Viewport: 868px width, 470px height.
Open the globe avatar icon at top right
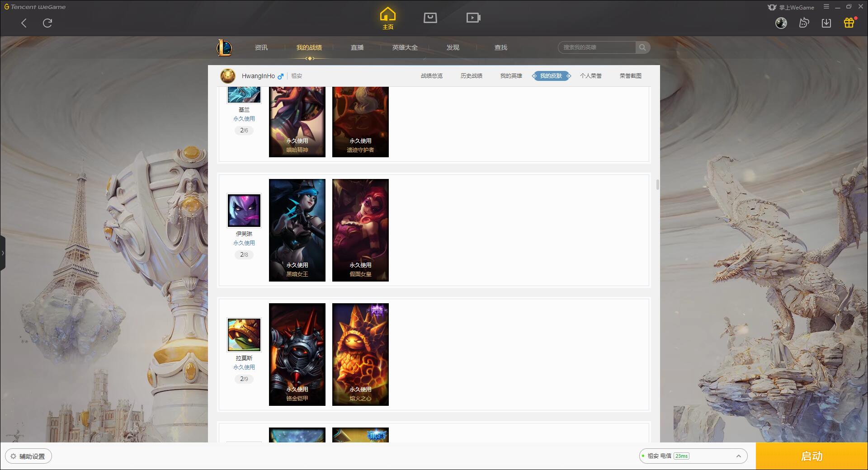[781, 23]
